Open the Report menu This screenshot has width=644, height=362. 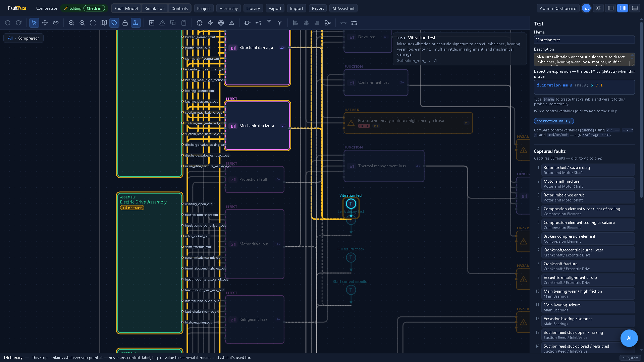click(318, 8)
